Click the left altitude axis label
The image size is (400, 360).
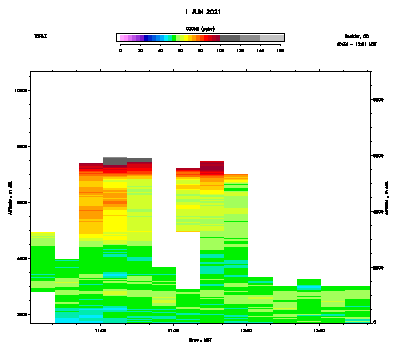(10, 198)
